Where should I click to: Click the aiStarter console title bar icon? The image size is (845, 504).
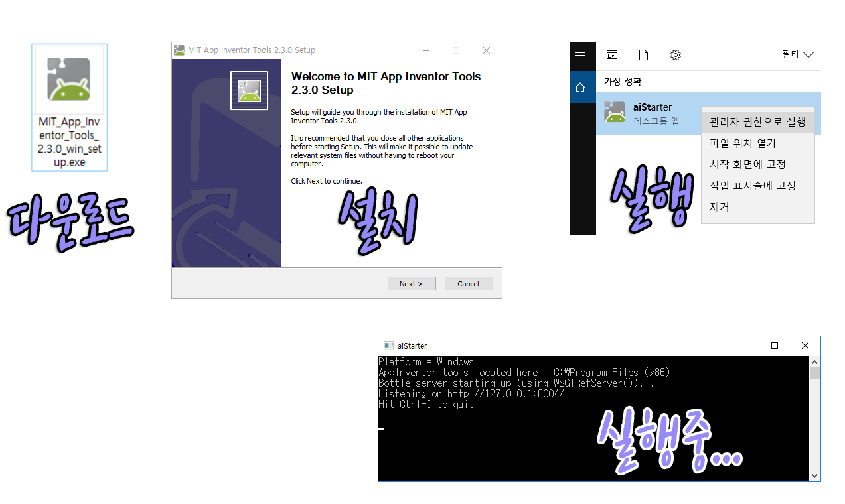pos(389,346)
